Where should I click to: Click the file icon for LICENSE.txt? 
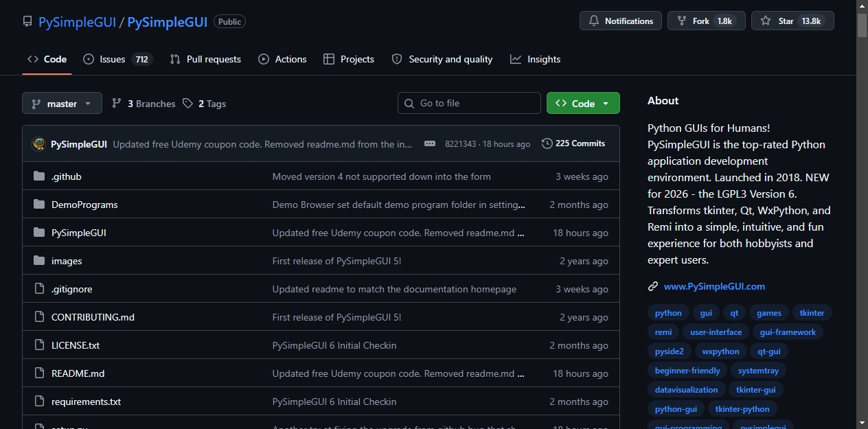click(x=39, y=345)
